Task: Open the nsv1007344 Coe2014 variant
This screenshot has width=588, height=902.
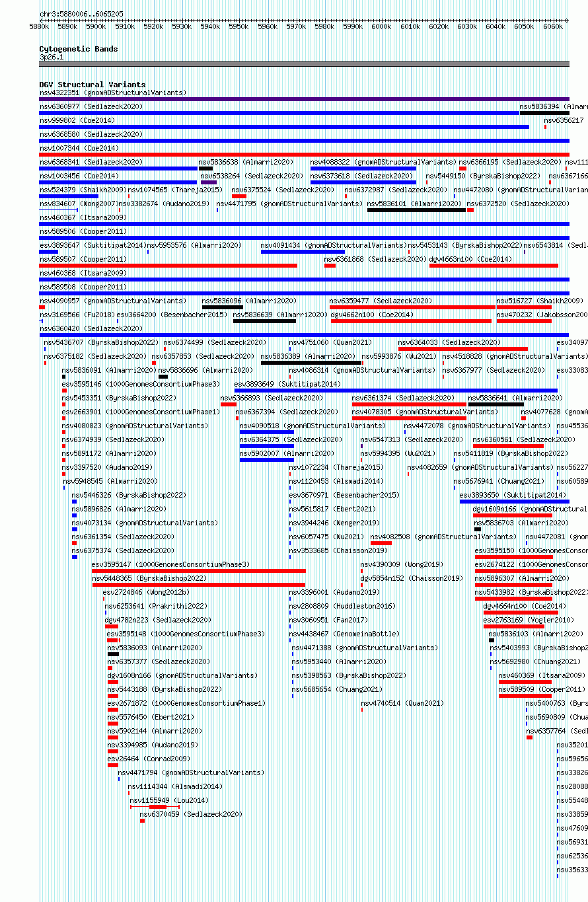Action: (x=79, y=149)
